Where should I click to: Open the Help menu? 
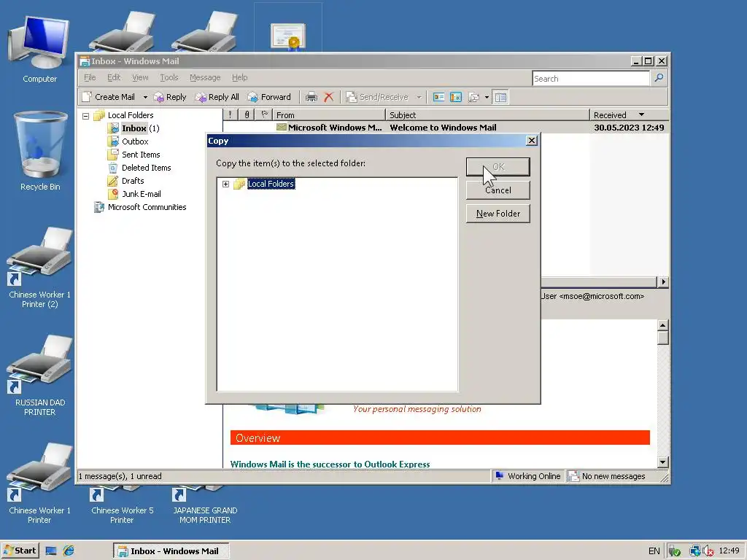point(239,77)
